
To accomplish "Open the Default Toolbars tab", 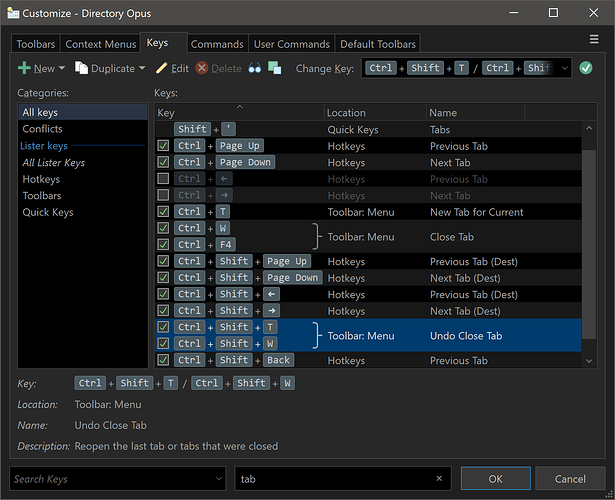I will pos(378,44).
